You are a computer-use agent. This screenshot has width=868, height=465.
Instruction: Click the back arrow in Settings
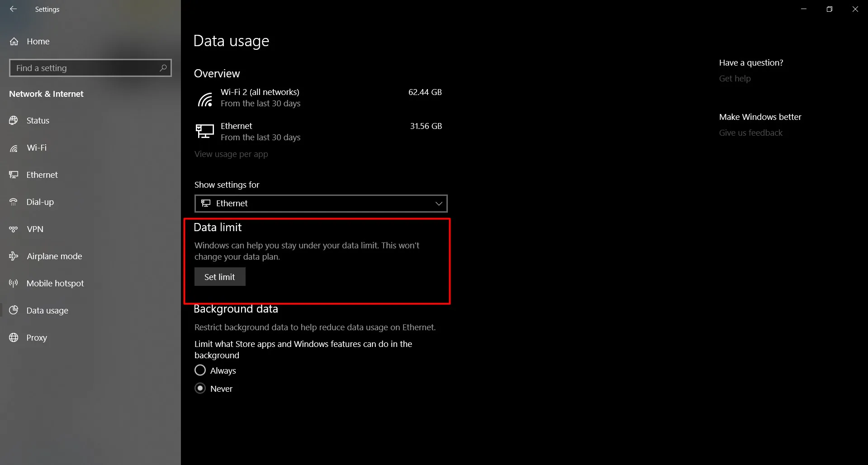click(x=14, y=9)
